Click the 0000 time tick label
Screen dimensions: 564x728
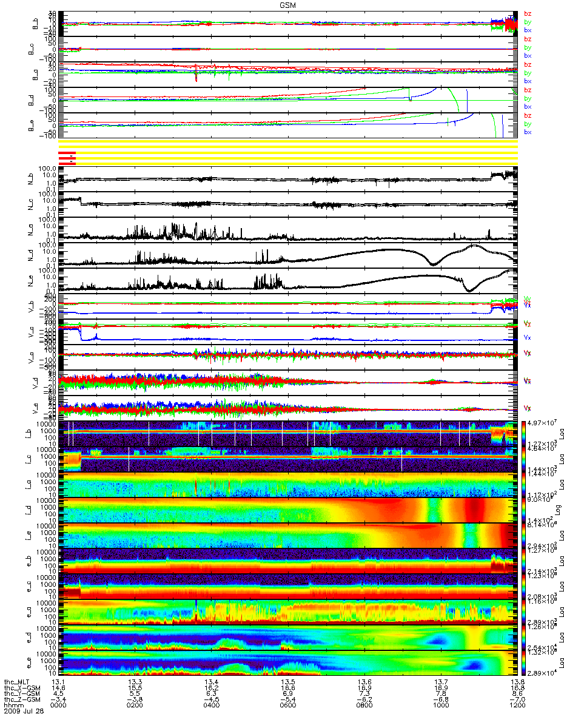pos(58,705)
